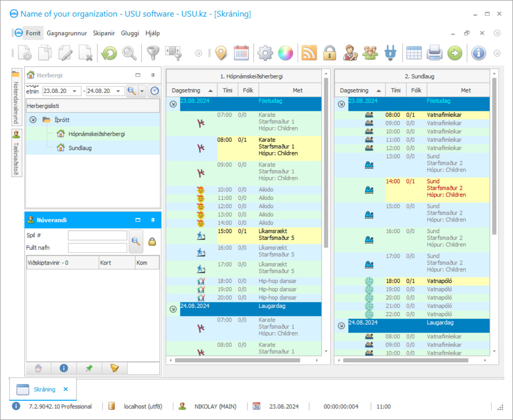
Task: Click the clock icon in Herbergi panel
Action: coord(155,91)
